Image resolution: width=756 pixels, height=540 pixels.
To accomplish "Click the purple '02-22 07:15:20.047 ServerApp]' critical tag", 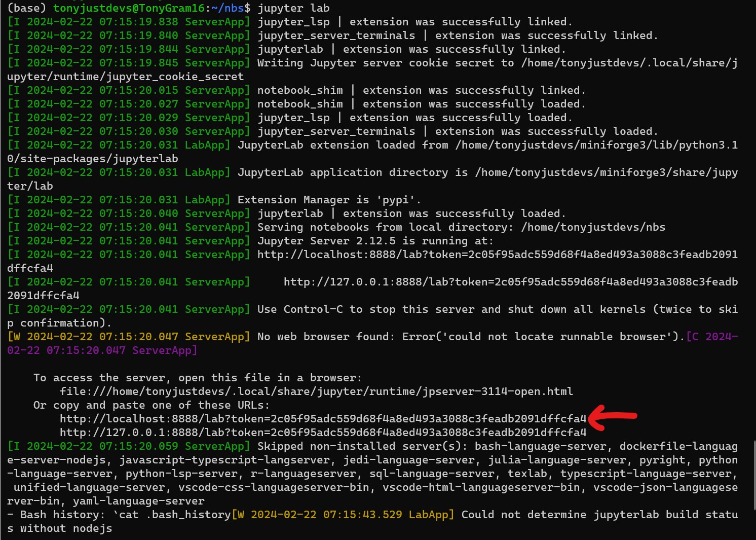I will coord(102,350).
